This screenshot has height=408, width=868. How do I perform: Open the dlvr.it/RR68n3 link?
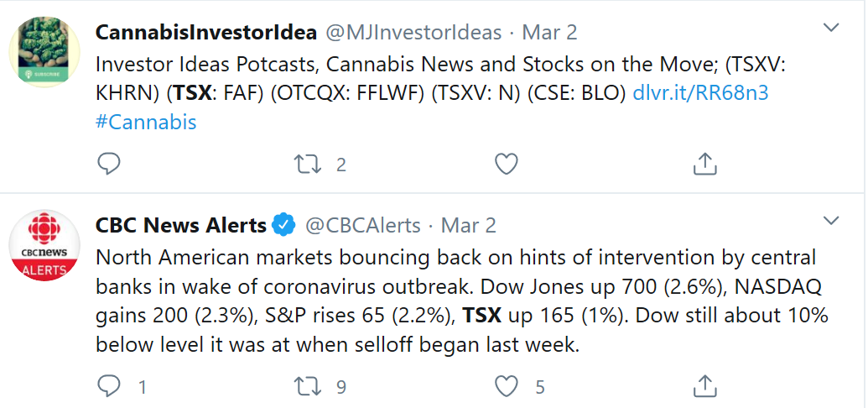coord(700,92)
